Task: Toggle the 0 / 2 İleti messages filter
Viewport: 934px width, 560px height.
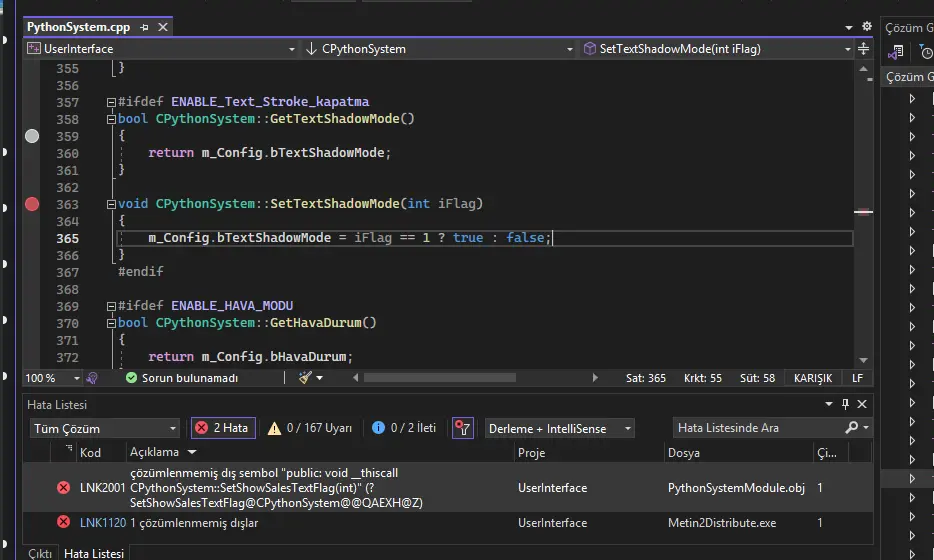Action: click(x=404, y=428)
